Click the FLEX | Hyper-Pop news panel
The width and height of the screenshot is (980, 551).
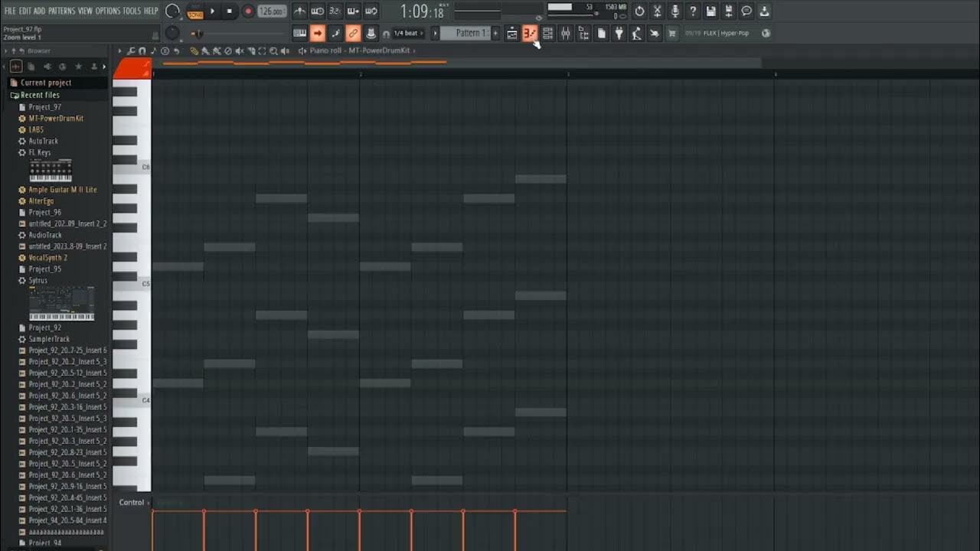pyautogui.click(x=727, y=33)
